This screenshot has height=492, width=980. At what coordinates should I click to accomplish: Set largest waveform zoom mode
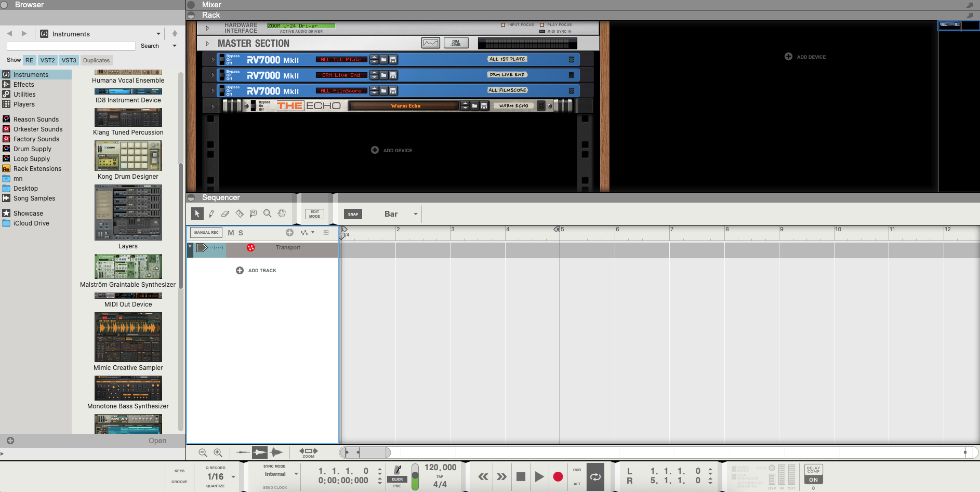coord(276,453)
